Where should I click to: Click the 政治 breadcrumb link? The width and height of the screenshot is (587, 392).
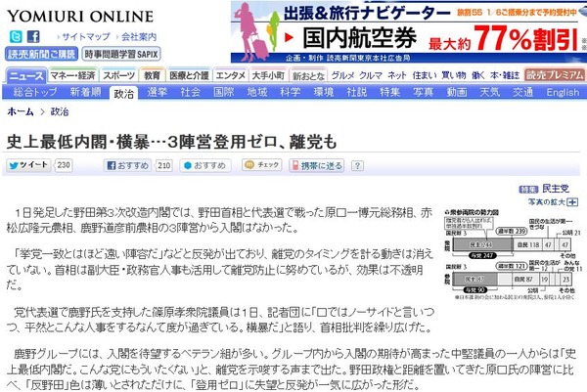click(60, 111)
